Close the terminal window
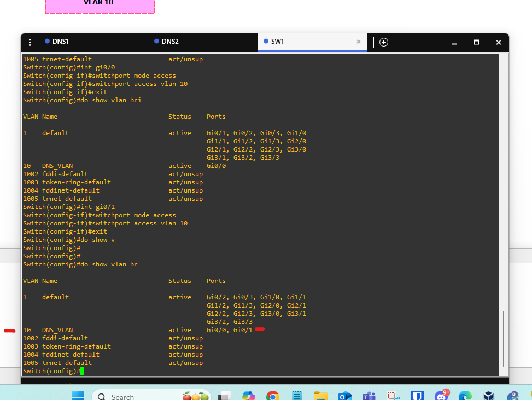The height and width of the screenshot is (400, 532). [x=499, y=42]
